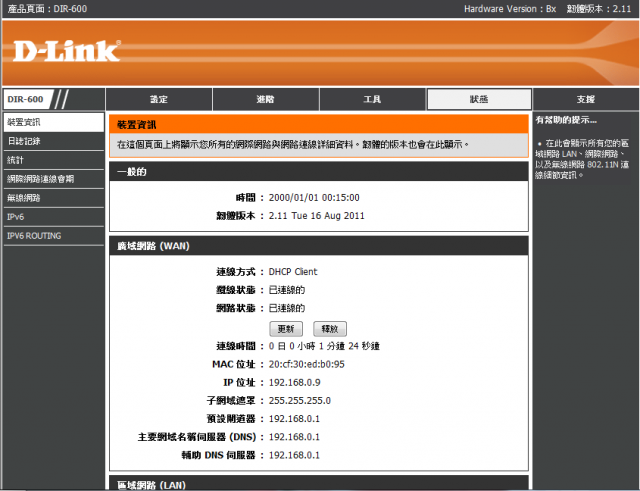Click the 有幫助的提示 help heading
This screenshot has width=640, height=491.
click(566, 120)
